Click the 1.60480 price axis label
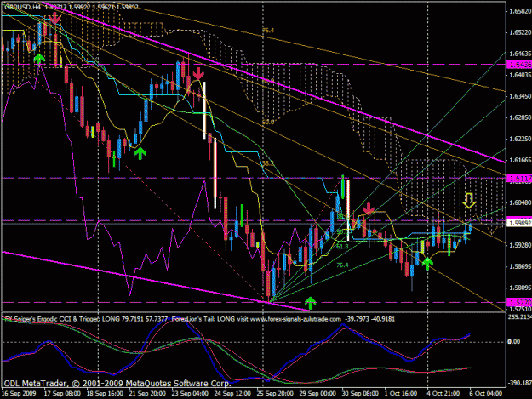The width and height of the screenshot is (532, 399). [520, 202]
